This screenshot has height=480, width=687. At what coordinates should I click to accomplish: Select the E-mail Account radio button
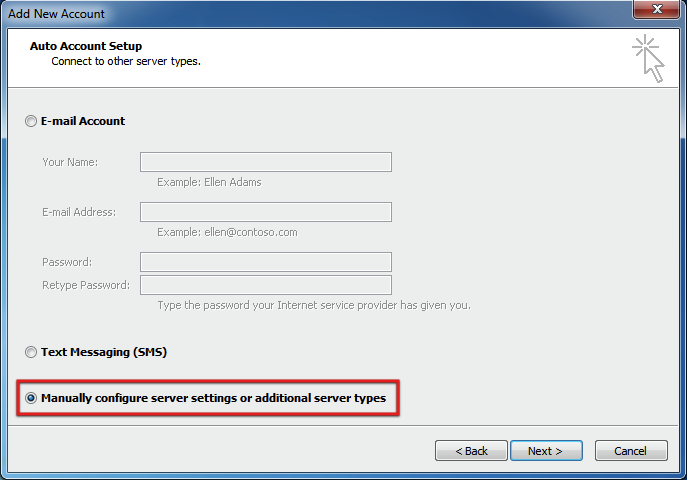tap(31, 121)
